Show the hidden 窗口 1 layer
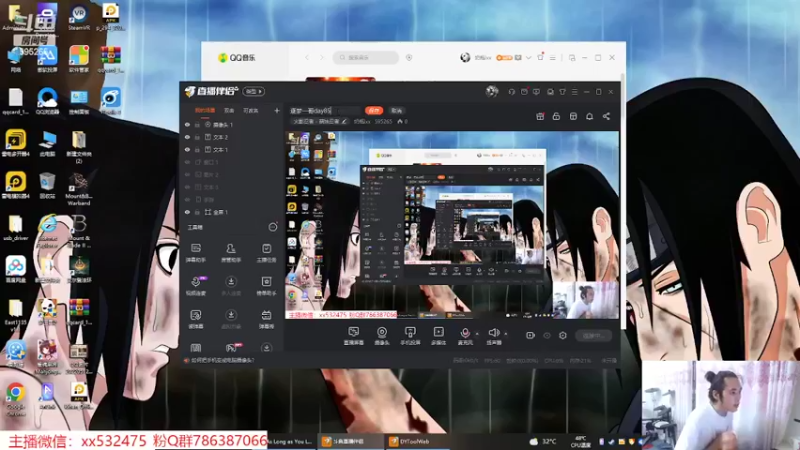The width and height of the screenshot is (800, 450). pyautogui.click(x=187, y=162)
